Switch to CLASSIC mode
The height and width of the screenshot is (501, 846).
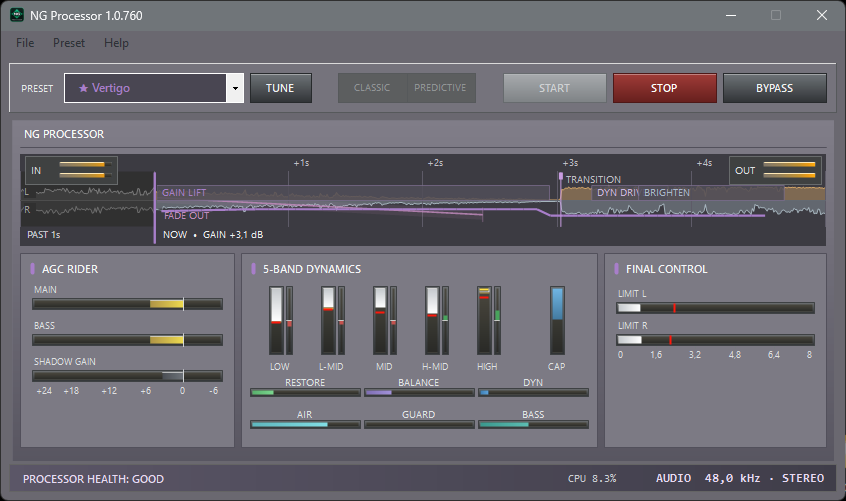[x=372, y=88]
